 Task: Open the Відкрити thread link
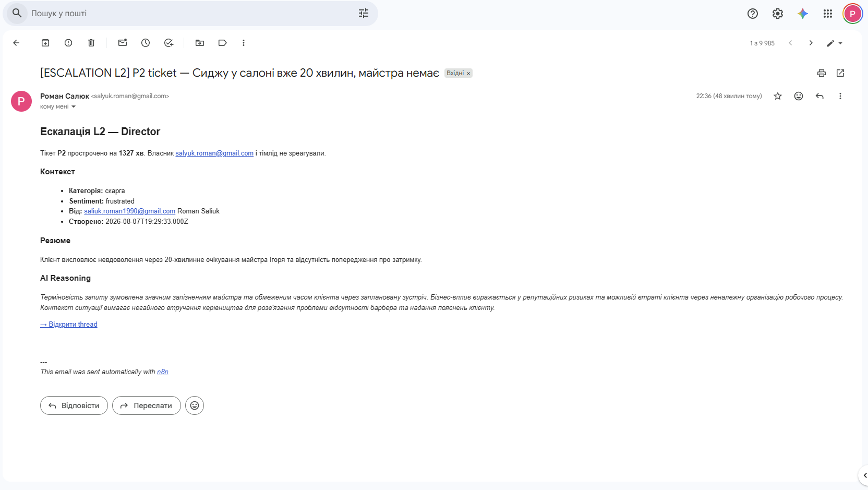[69, 325]
